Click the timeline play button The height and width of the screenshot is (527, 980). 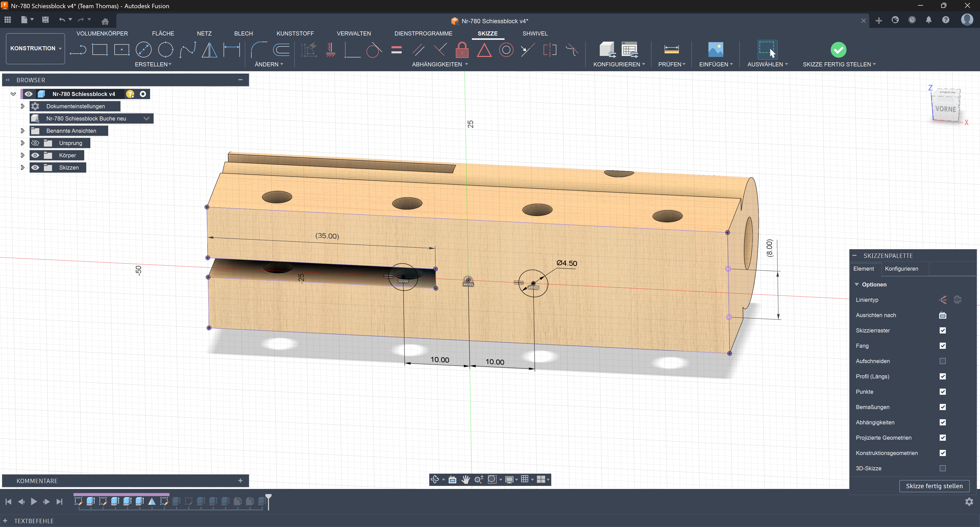coord(33,501)
